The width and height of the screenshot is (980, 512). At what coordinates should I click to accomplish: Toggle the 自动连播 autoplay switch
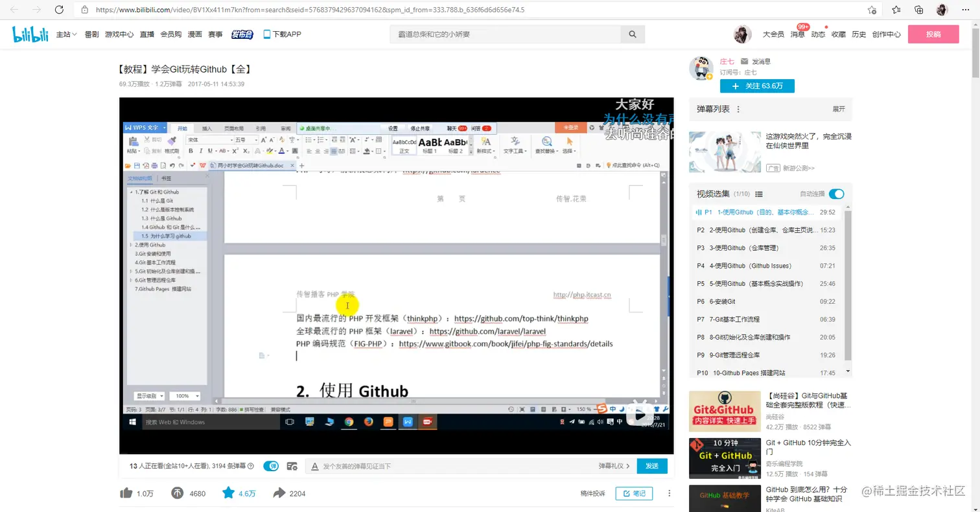click(836, 194)
